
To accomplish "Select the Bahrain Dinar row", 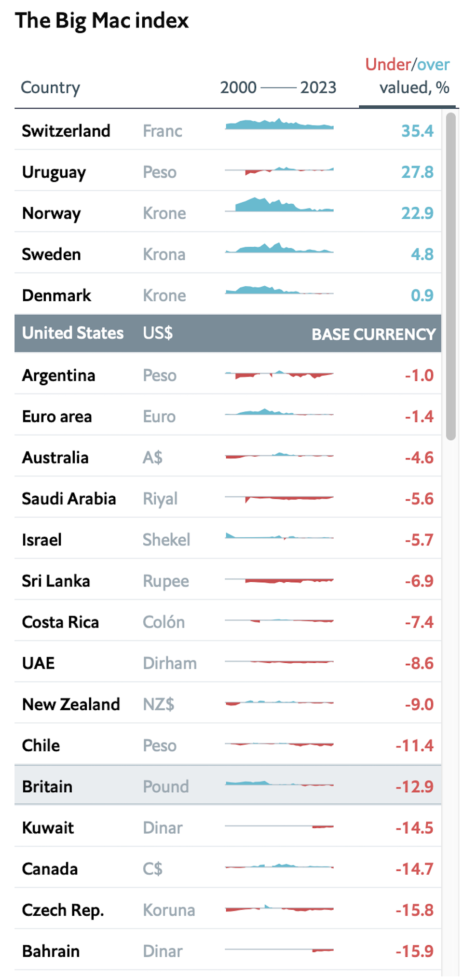I will point(228,951).
